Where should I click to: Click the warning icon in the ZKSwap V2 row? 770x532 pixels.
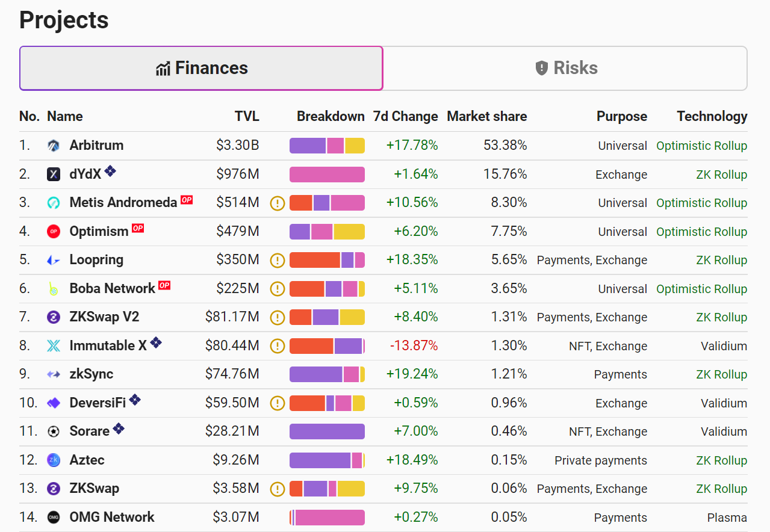tap(277, 317)
